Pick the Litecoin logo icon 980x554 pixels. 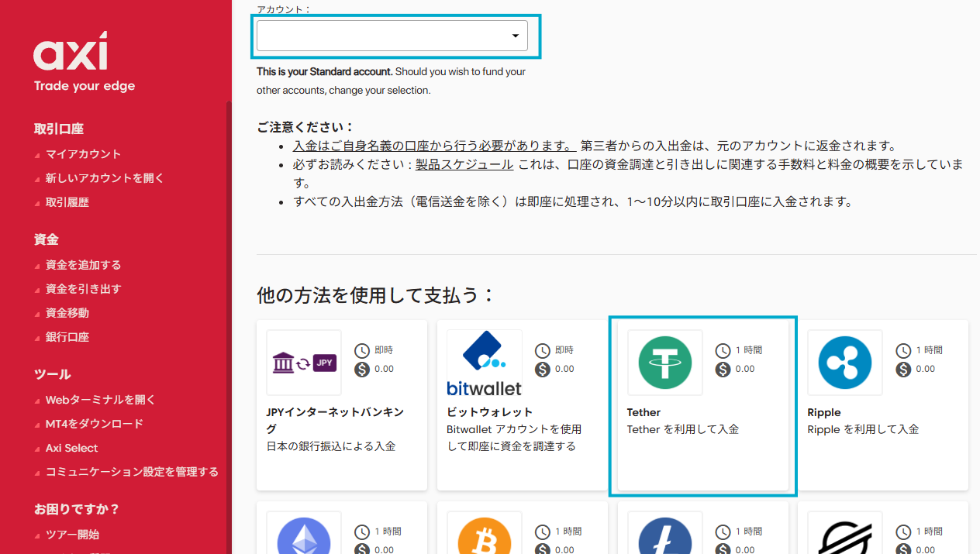pyautogui.click(x=665, y=536)
